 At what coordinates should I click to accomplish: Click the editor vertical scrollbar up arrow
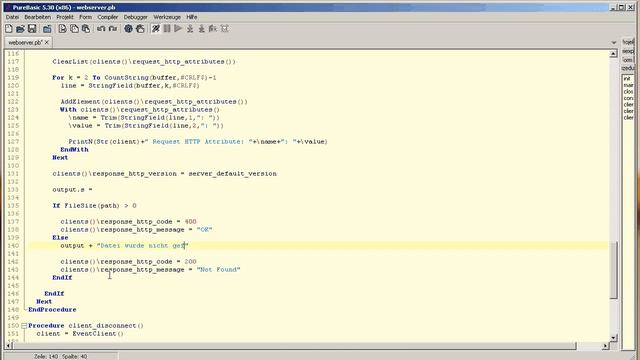coord(613,54)
